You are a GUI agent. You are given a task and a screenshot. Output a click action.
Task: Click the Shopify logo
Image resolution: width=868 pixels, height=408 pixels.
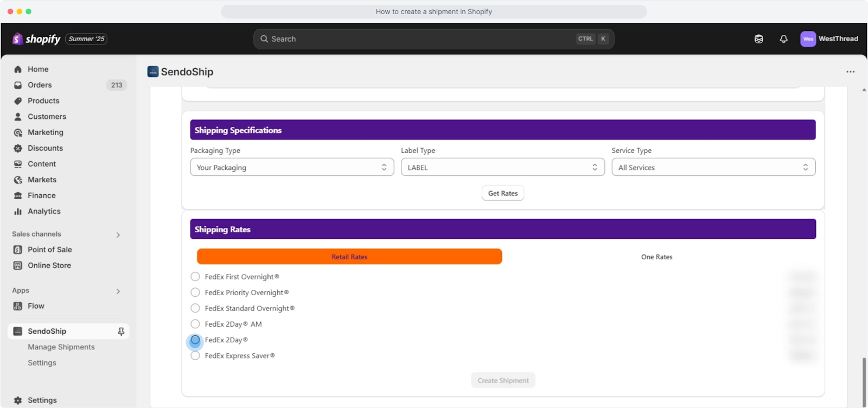coord(36,39)
